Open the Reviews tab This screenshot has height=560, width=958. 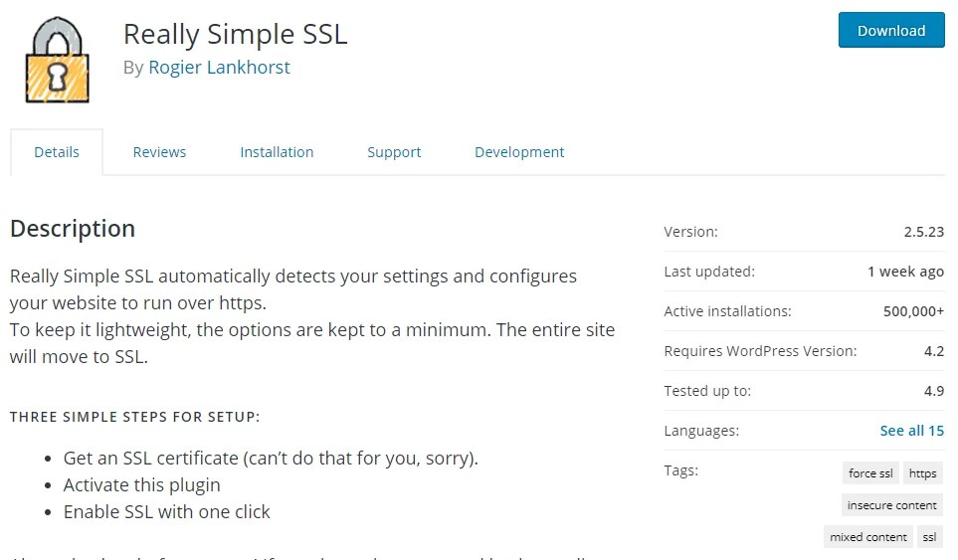click(x=159, y=152)
